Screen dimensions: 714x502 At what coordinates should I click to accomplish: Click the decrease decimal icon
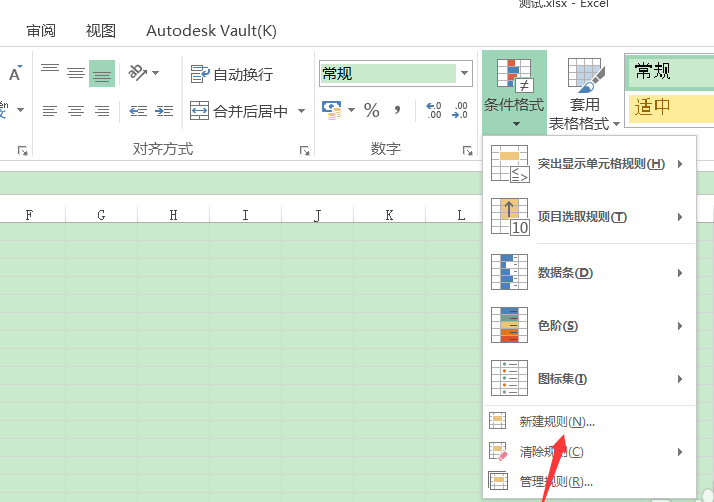point(460,110)
